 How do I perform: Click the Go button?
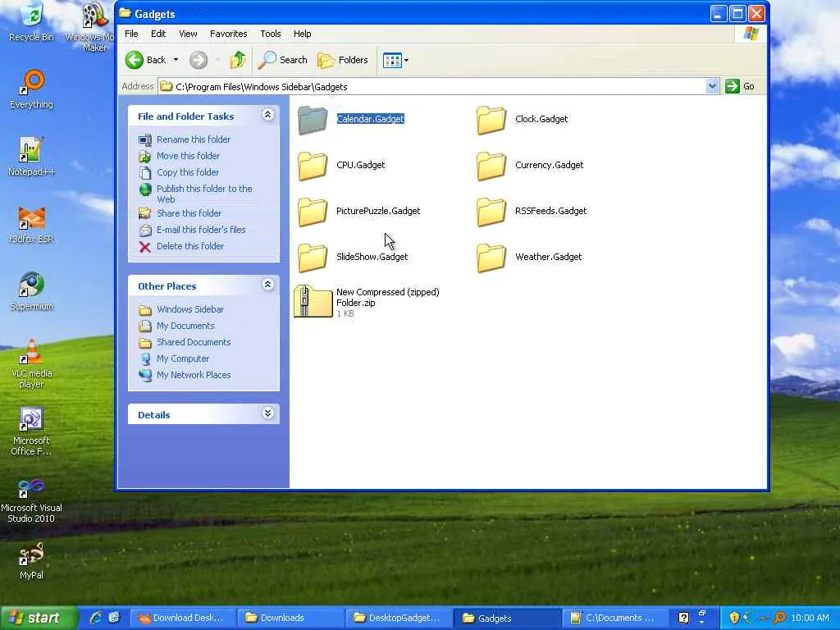tap(740, 86)
